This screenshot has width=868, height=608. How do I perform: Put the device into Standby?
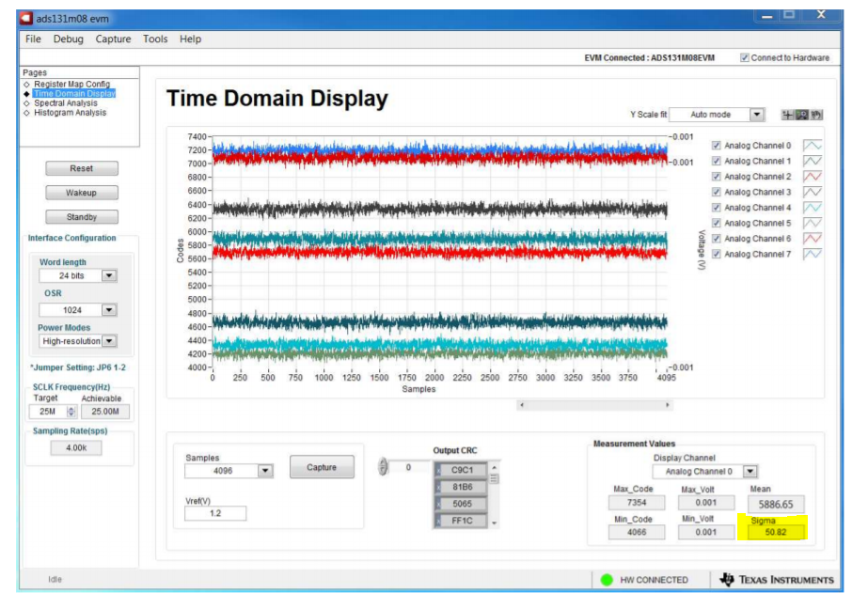coord(81,216)
